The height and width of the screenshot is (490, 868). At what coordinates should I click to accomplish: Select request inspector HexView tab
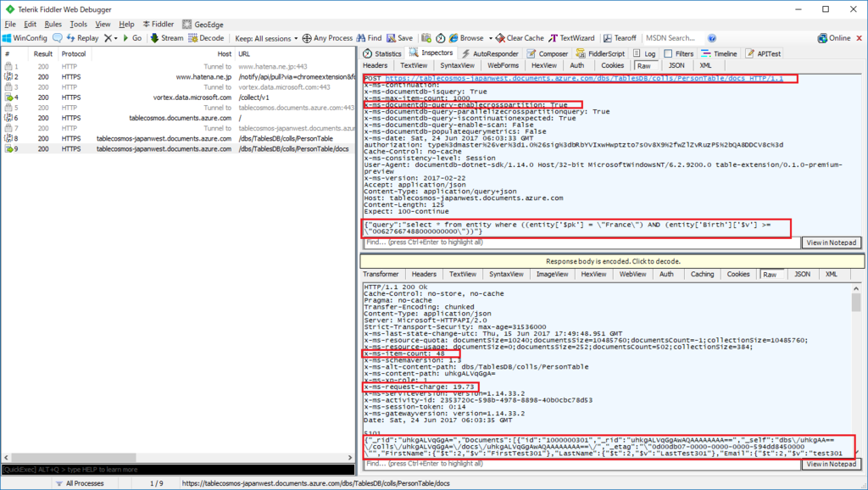[544, 65]
